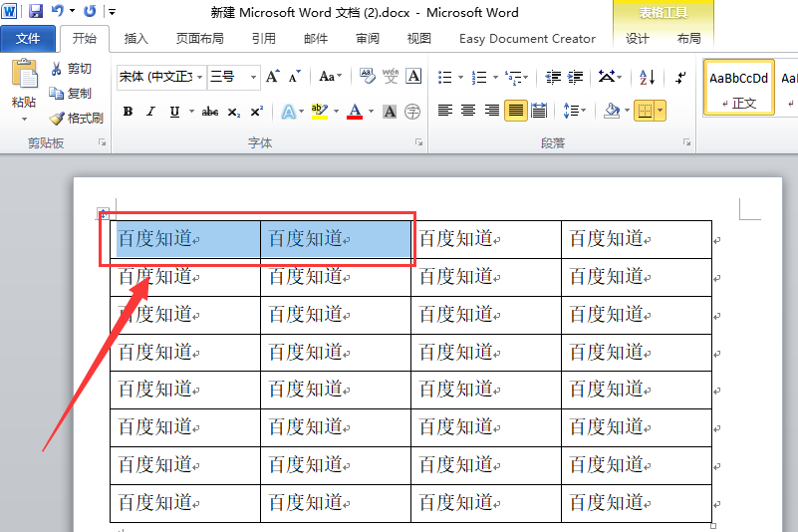Open the Font dialog launcher (字体)
Screen dimensions: 798x532
tap(419, 142)
